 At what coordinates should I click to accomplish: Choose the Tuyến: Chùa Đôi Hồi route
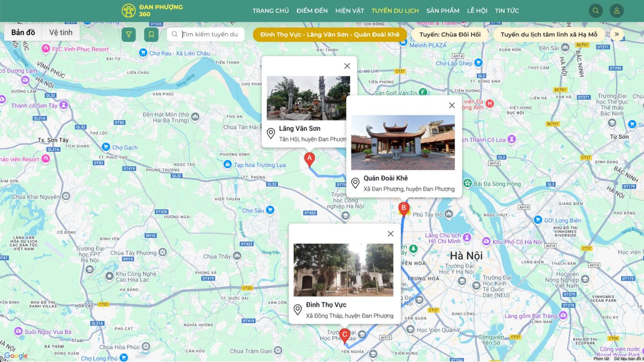click(450, 35)
